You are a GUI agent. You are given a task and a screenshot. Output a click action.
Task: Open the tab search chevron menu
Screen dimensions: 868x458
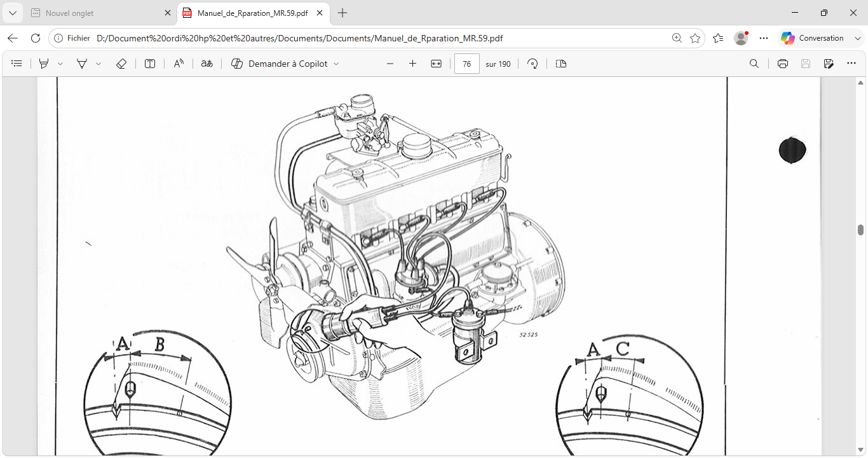13,13
